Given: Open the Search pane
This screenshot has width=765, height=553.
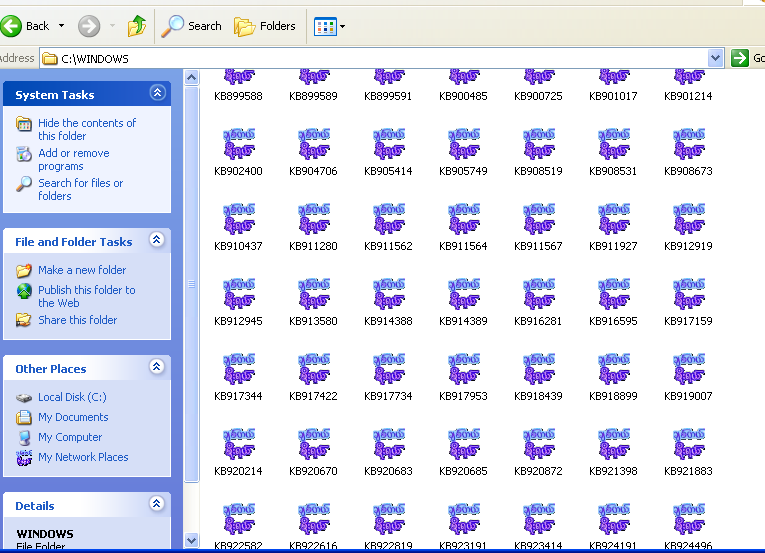Looking at the screenshot, I should pyautogui.click(x=191, y=26).
